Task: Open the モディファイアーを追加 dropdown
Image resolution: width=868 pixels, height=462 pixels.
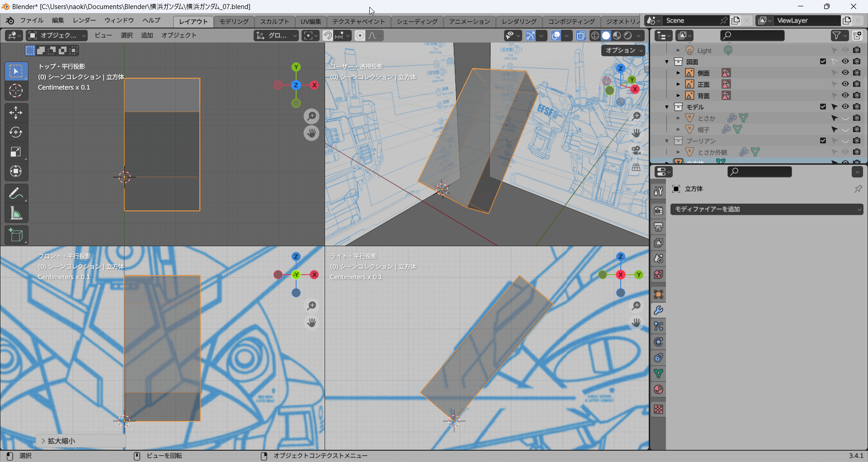Action: click(x=766, y=209)
